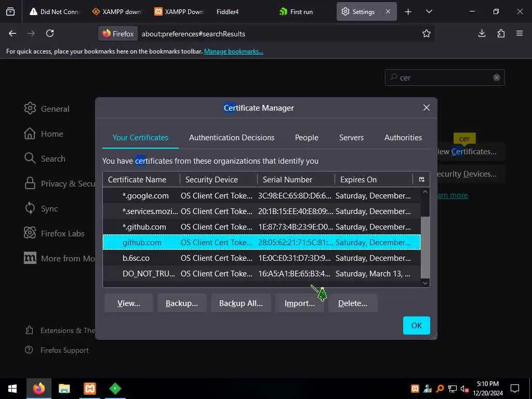532x399 pixels.
Task: Sort by Certificate Name column
Action: 141,179
